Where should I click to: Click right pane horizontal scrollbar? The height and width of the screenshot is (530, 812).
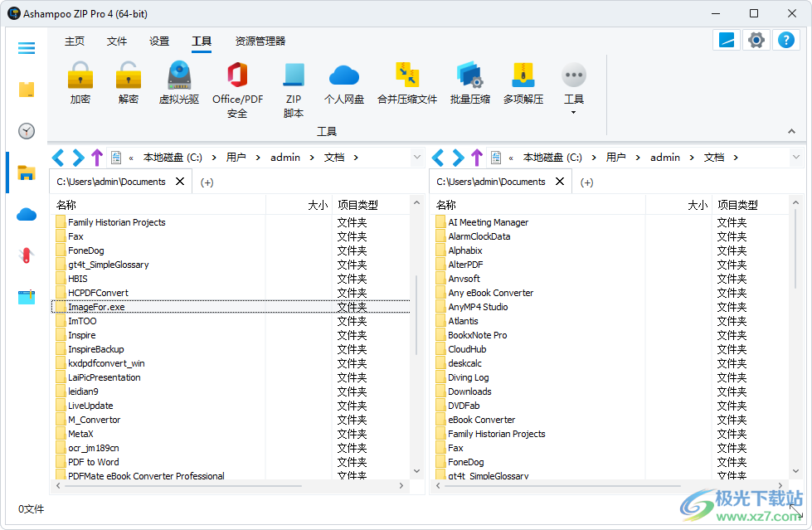[x=563, y=486]
